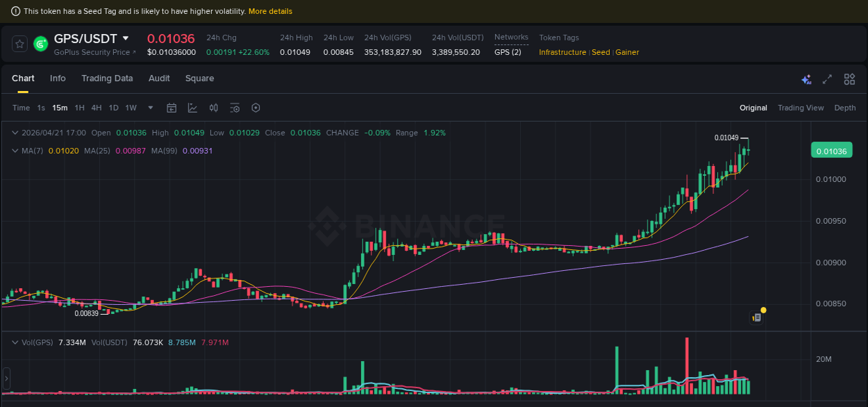The image size is (868, 407).
Task: Open the extra time interval dropdown arrow
Action: pos(150,108)
